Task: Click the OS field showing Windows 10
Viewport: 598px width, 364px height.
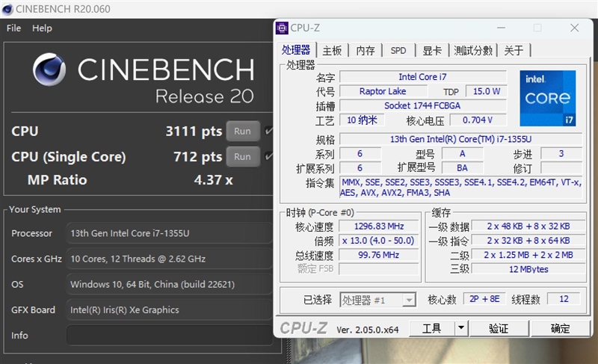Action: click(170, 284)
